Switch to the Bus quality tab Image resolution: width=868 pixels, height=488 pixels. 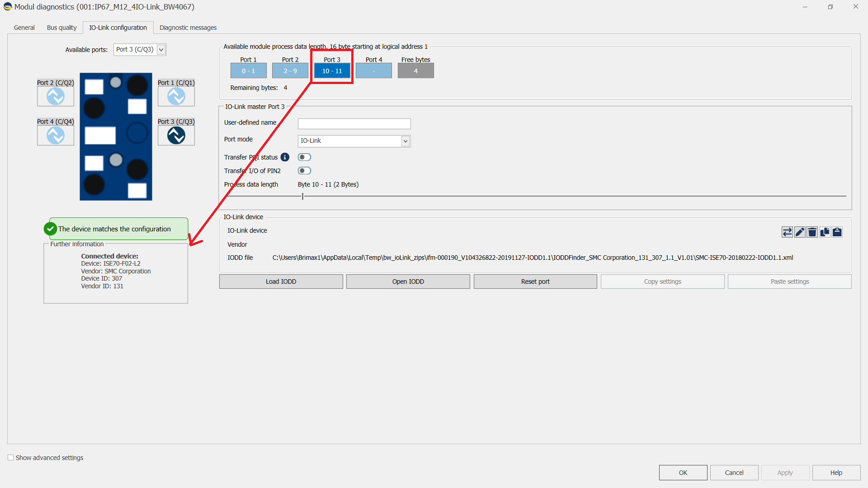click(x=62, y=28)
